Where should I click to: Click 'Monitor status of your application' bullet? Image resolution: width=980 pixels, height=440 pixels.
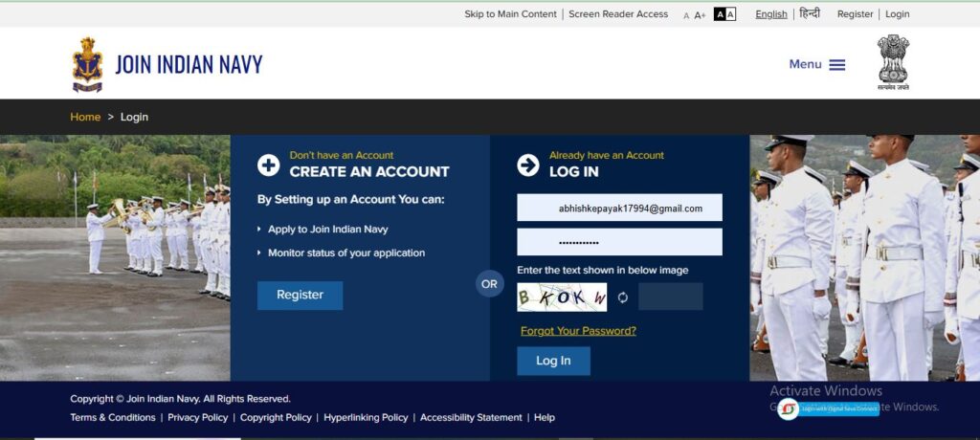pos(346,253)
